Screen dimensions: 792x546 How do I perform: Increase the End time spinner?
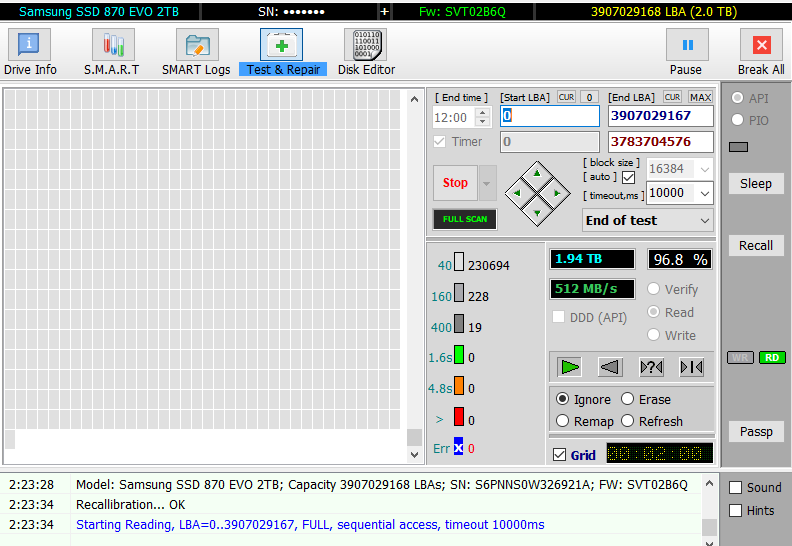[x=482, y=113]
